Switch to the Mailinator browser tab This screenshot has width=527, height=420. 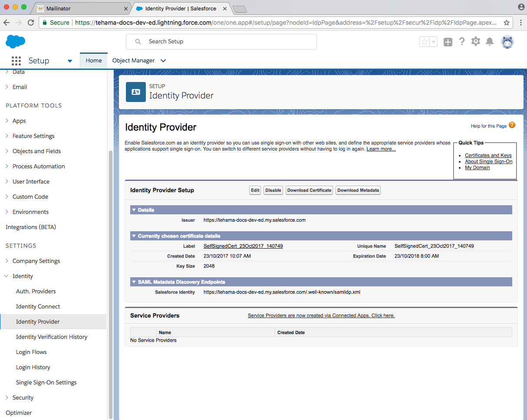(x=82, y=9)
